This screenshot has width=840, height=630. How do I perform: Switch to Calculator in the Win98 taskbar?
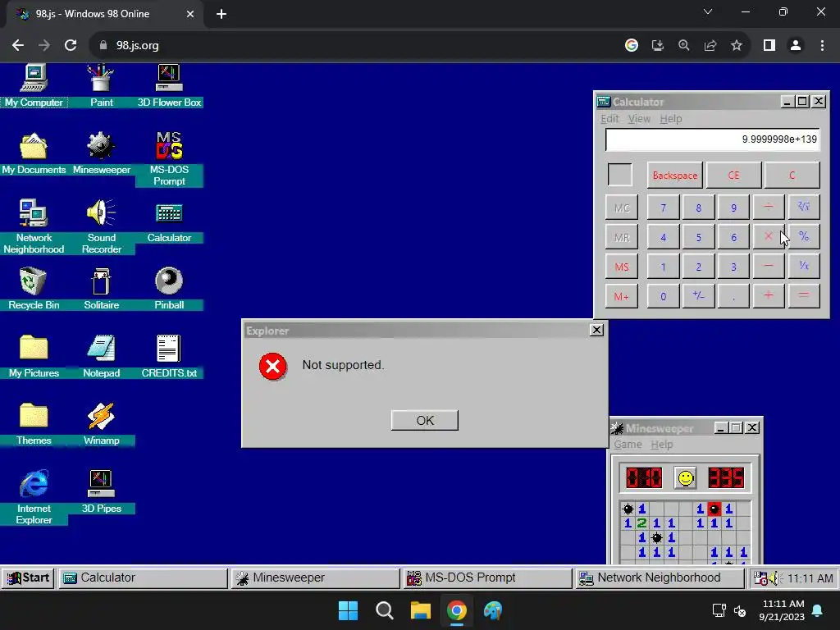tap(143, 578)
